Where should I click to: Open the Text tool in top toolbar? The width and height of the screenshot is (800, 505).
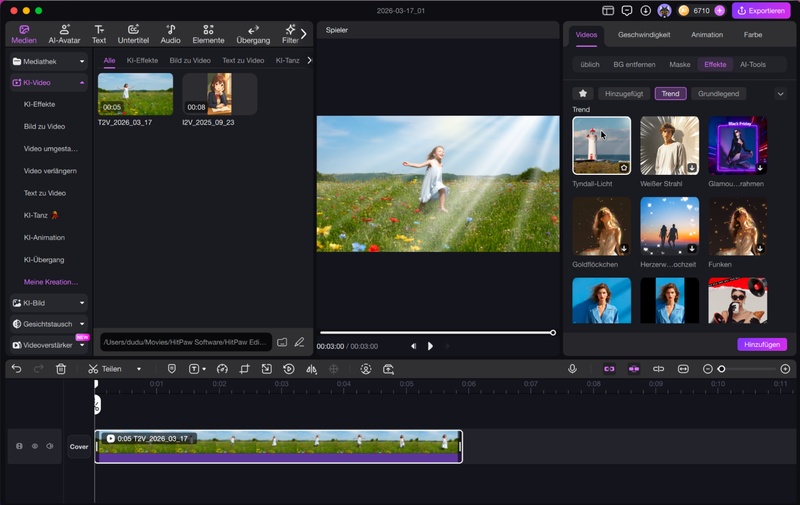pyautogui.click(x=99, y=34)
